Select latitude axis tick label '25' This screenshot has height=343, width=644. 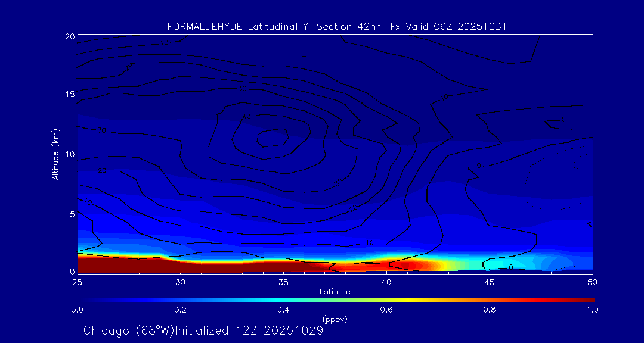coord(77,282)
